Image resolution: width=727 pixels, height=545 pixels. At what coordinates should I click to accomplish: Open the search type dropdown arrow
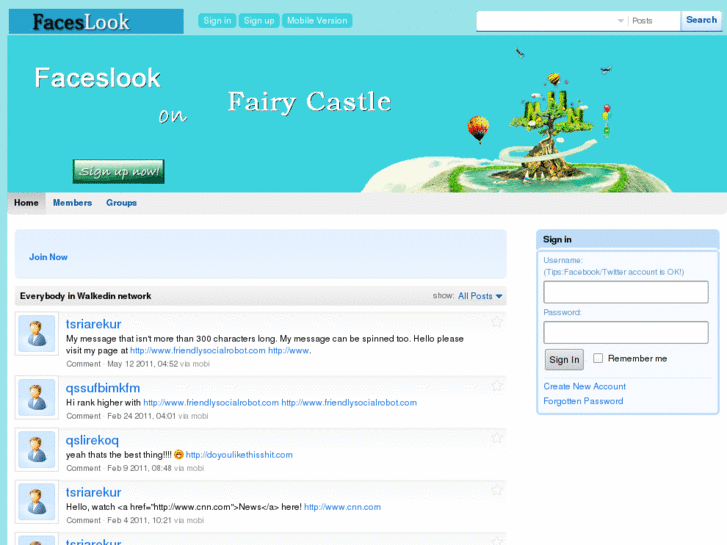coord(620,21)
